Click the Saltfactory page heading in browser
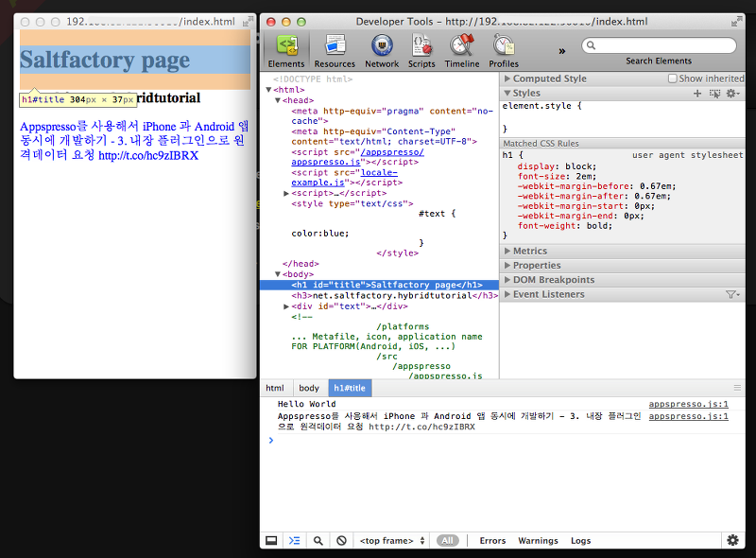 pos(105,60)
